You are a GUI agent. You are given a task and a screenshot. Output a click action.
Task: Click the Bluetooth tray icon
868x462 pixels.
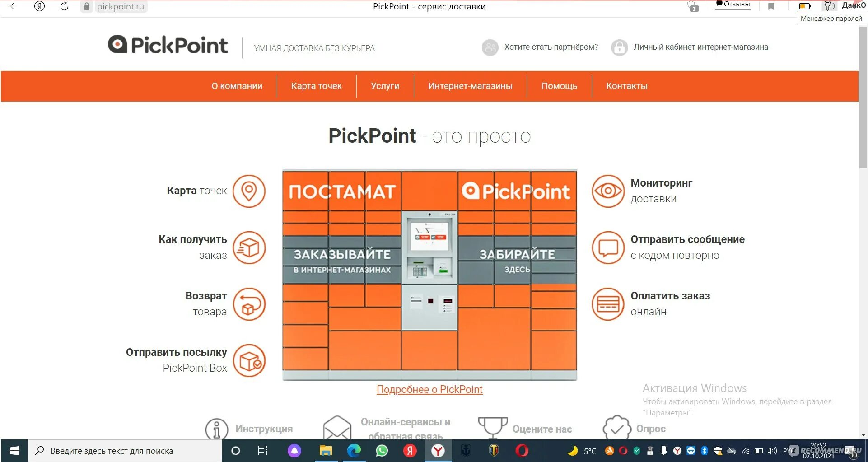tap(704, 451)
